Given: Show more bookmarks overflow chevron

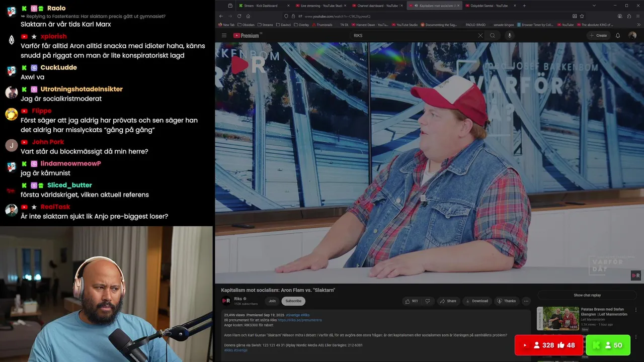Looking at the screenshot, I should tap(638, 25).
